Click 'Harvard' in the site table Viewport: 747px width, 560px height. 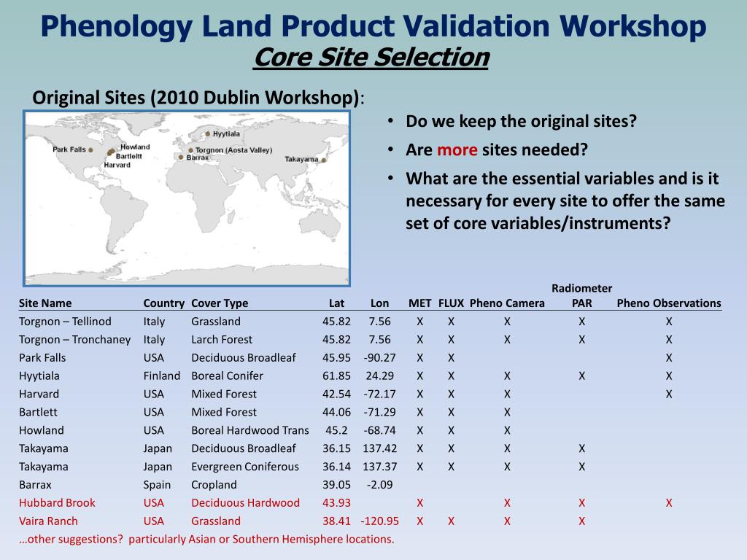(39, 394)
